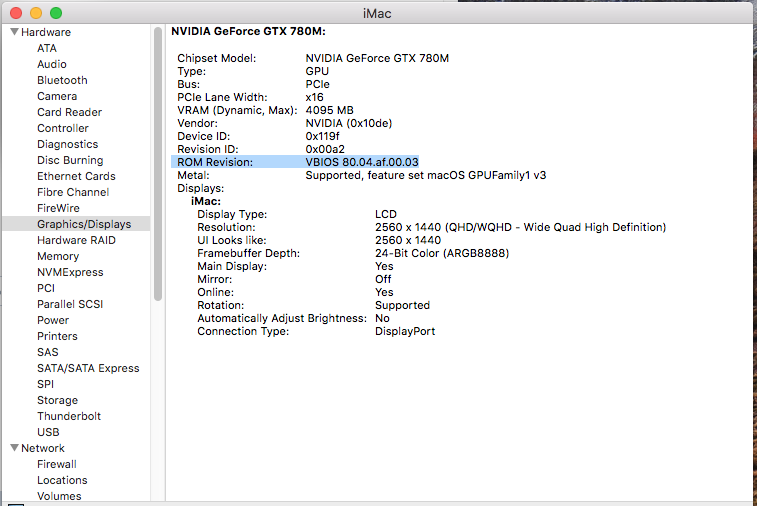Open NVMExpress information
Image resolution: width=757 pixels, height=506 pixels.
coord(70,272)
